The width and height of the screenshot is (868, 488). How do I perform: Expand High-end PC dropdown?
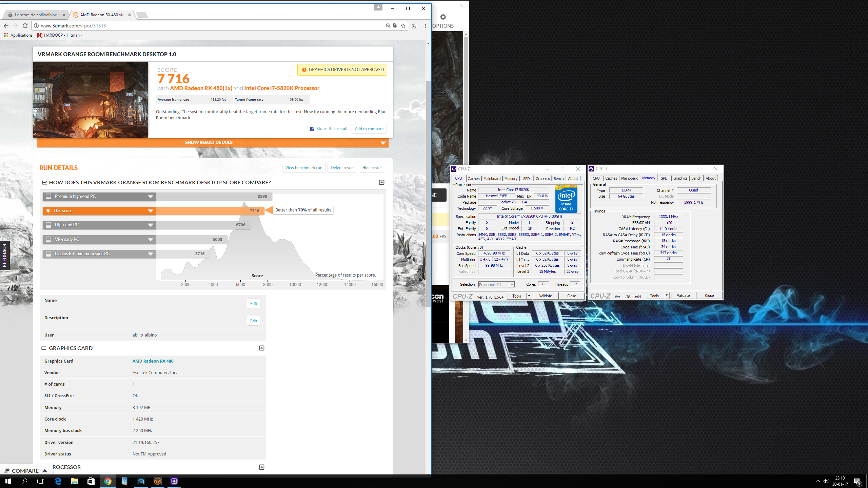[x=151, y=225]
